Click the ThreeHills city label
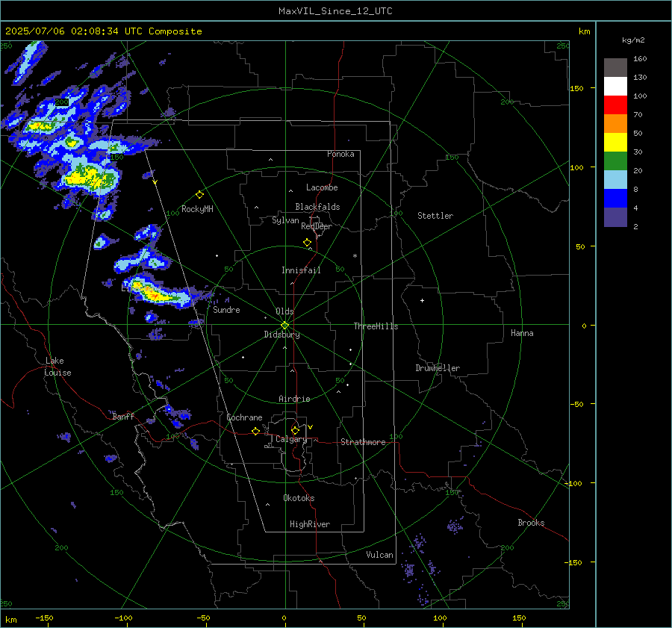 coord(376,326)
